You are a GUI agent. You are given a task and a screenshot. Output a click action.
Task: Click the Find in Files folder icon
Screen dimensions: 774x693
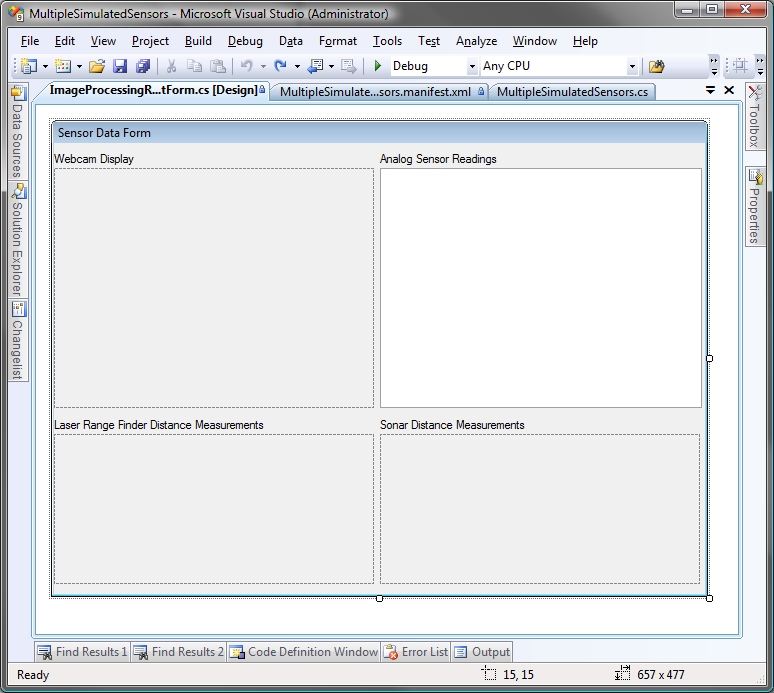(x=657, y=66)
